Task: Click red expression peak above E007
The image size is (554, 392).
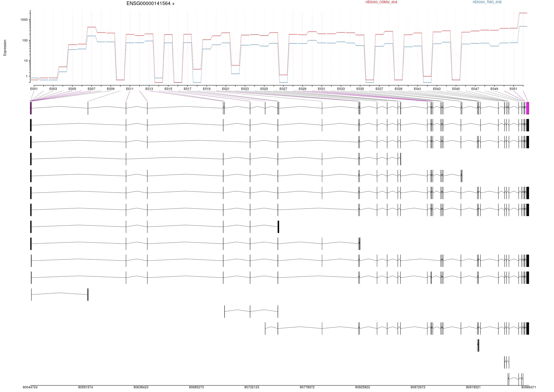Action: (x=91, y=27)
